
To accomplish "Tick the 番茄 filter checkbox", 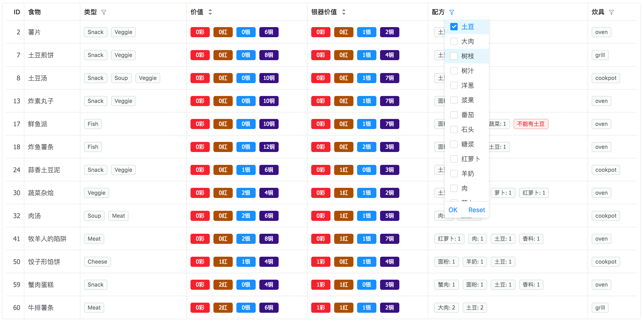I will 454,115.
